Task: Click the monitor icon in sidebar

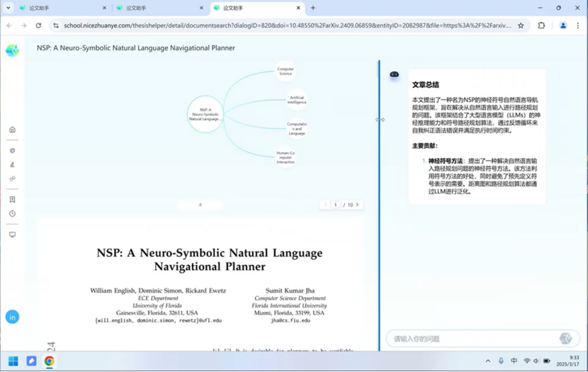Action: (x=12, y=235)
